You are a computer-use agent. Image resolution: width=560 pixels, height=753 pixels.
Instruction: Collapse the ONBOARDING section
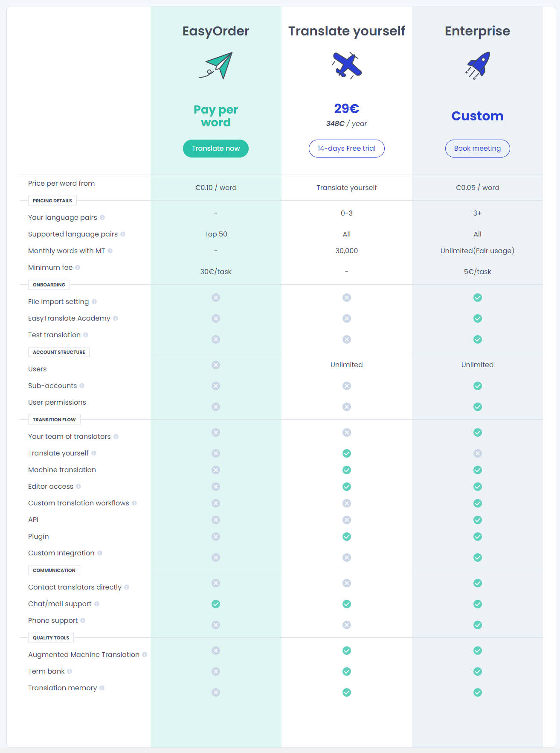[x=49, y=285]
